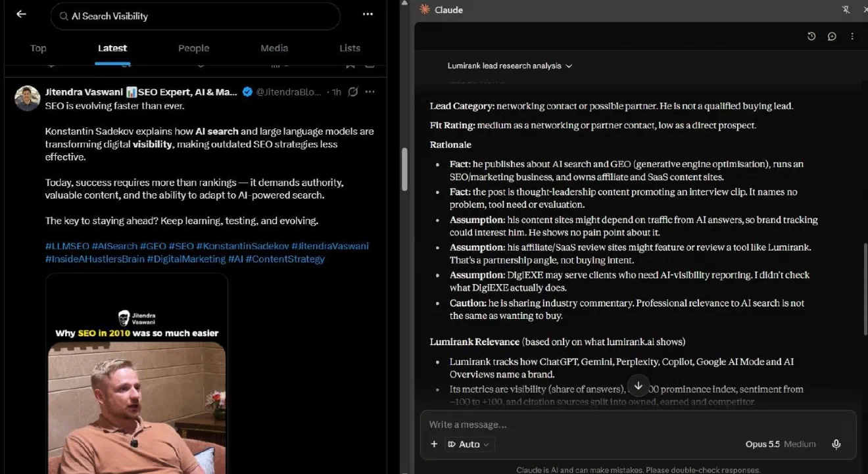Open the #DigitalMarketing hashtag
The image size is (868, 474).
(186, 259)
